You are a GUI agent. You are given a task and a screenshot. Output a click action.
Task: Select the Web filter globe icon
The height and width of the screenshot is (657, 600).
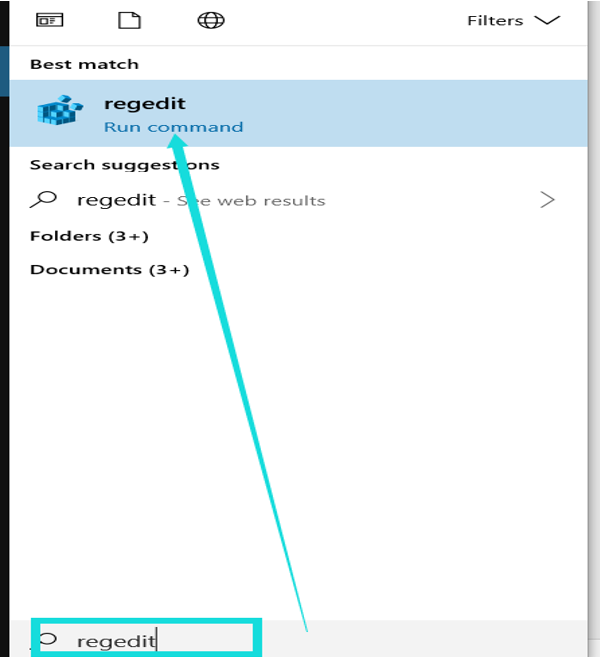click(210, 20)
